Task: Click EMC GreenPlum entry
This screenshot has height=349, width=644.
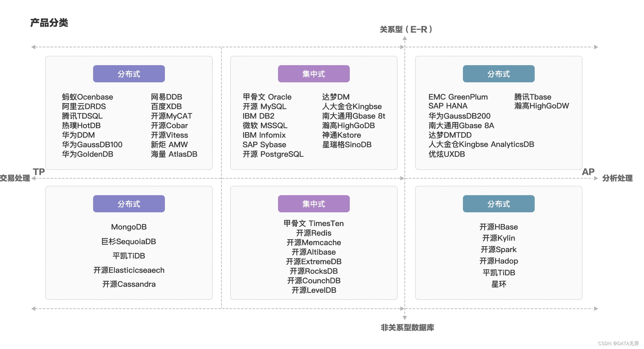Action: point(458,97)
